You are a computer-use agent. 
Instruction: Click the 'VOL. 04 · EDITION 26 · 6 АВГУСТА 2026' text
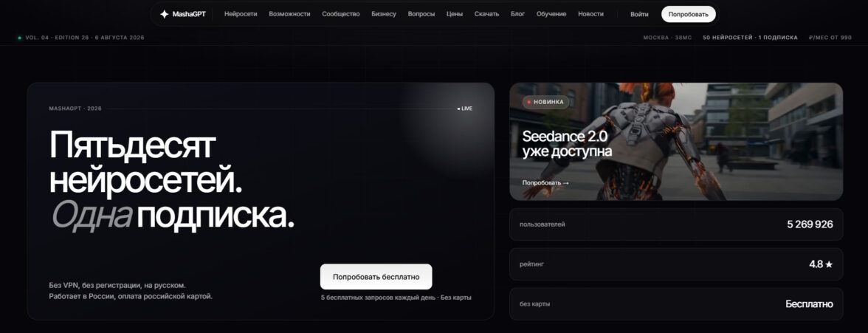click(85, 38)
